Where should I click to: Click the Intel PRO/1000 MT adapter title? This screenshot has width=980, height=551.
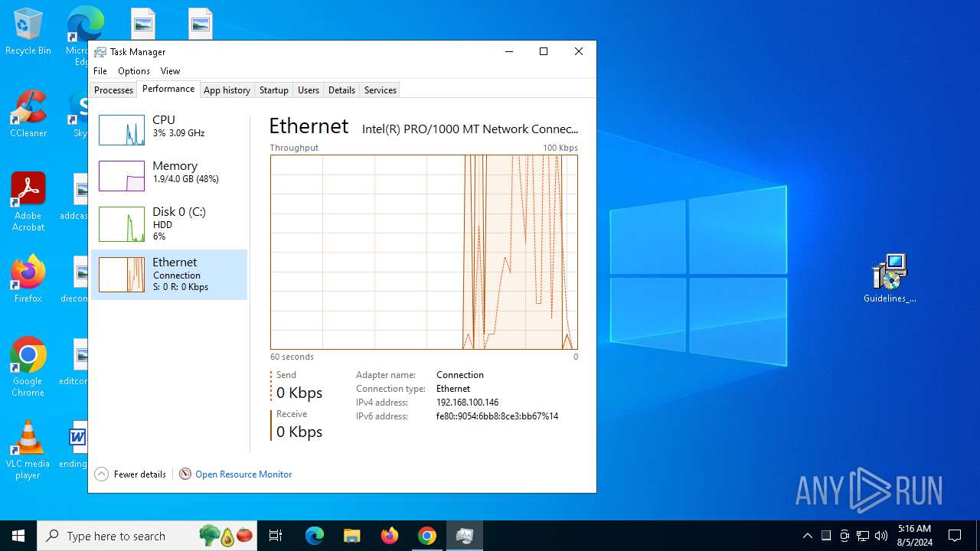[x=470, y=129]
